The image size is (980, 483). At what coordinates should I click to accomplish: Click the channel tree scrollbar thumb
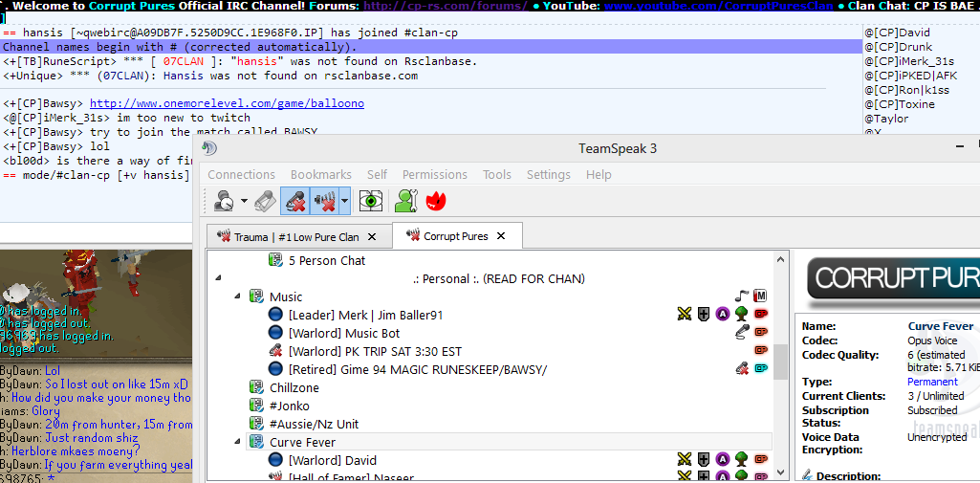[x=779, y=362]
